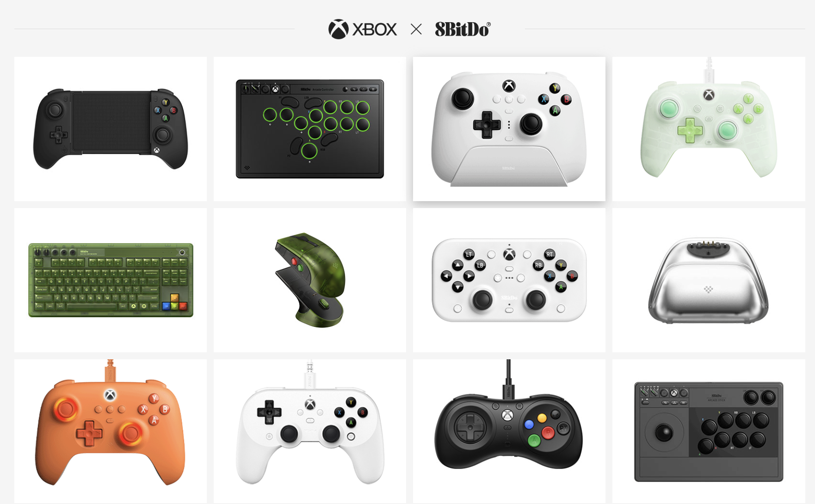The width and height of the screenshot is (815, 504).
Task: Open the silver charging dock product
Action: click(709, 280)
